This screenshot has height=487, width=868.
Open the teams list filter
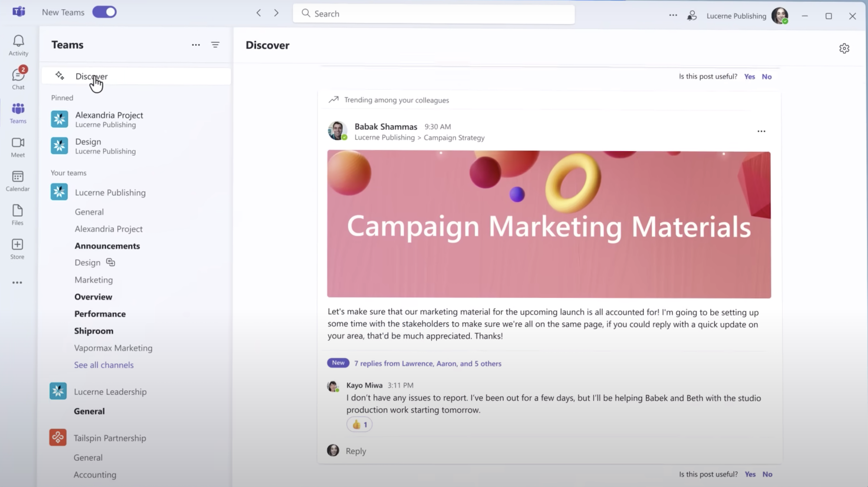(215, 45)
